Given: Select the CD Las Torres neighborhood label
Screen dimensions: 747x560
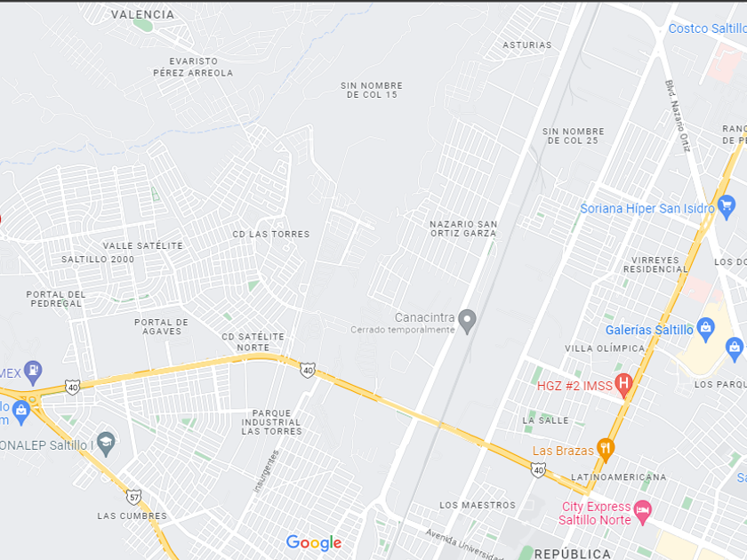Looking at the screenshot, I should tap(271, 235).
